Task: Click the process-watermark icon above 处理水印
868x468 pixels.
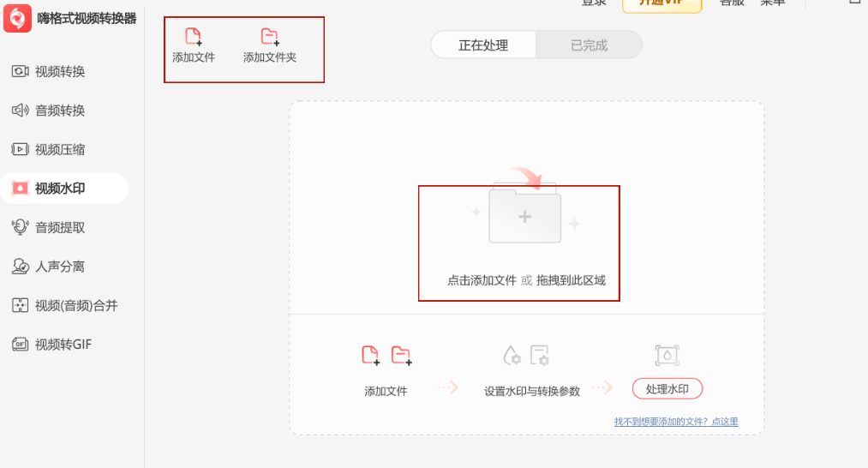Action: (x=667, y=355)
